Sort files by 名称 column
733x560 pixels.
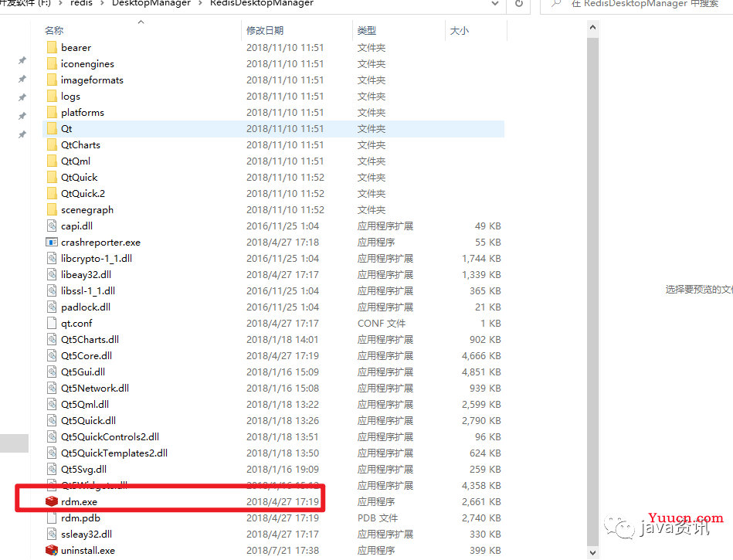(54, 30)
